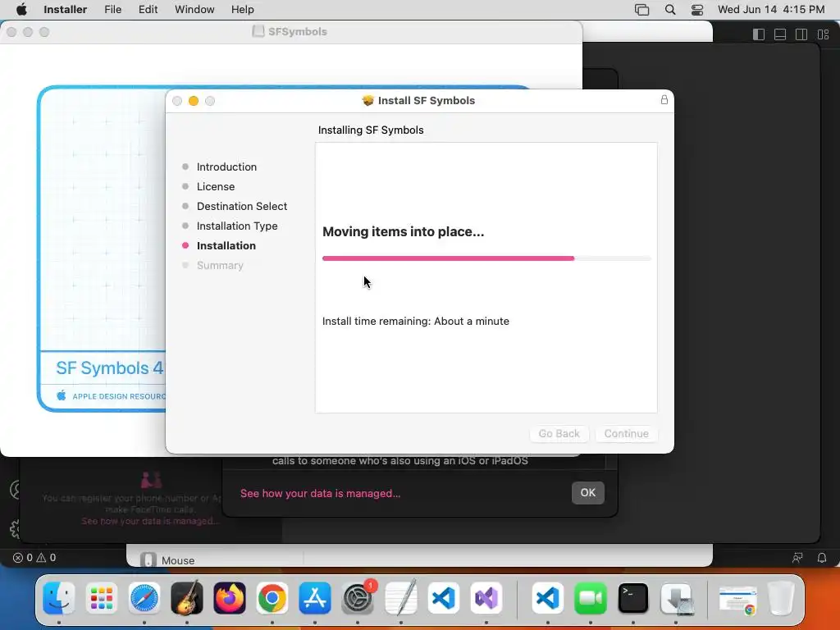Image resolution: width=840 pixels, height=630 pixels.
Task: Open VS Code feedback status bar icon
Action: pos(797,558)
